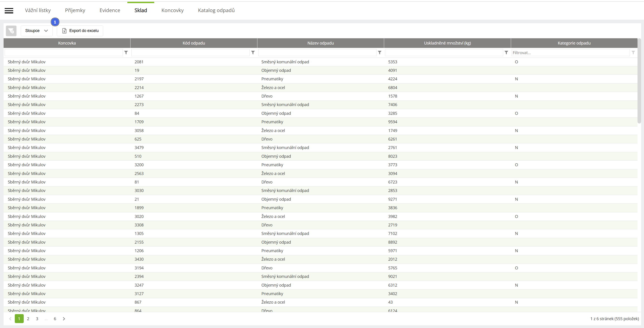Screen dimensions: 644x328
Task: Open the hamburger main menu
Action: click(x=9, y=11)
